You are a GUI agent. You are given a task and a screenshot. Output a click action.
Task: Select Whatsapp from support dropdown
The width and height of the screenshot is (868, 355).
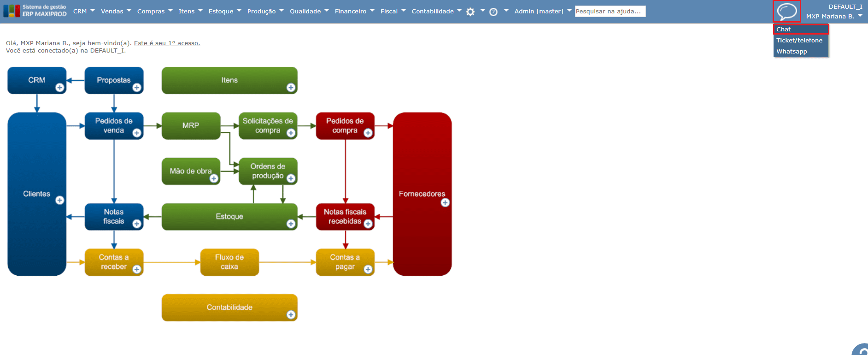(801, 51)
